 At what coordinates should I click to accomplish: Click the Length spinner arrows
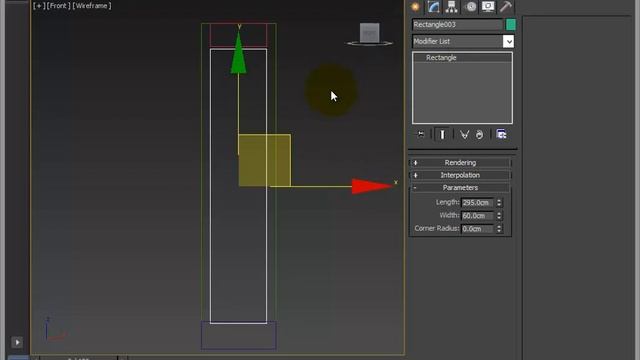[499, 202]
